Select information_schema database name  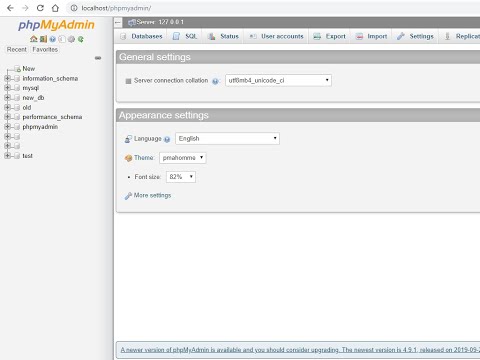pos(50,79)
